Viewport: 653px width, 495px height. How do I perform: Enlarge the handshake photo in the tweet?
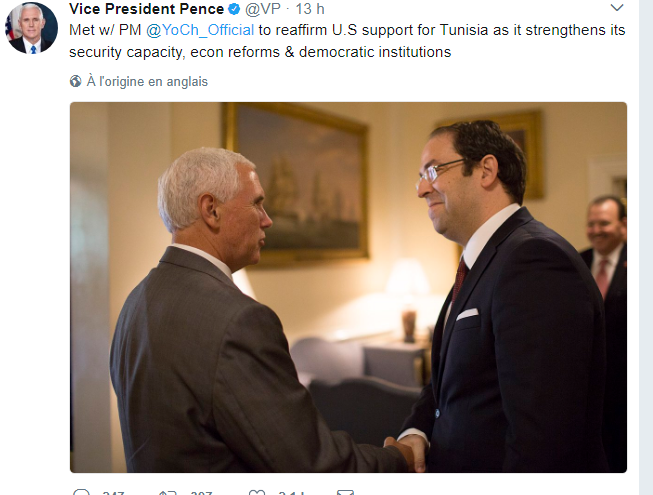[348, 287]
